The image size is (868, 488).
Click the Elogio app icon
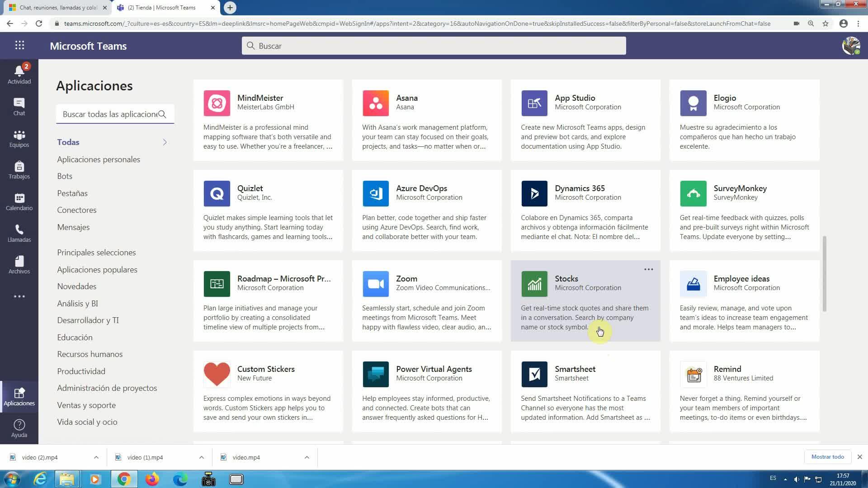693,103
